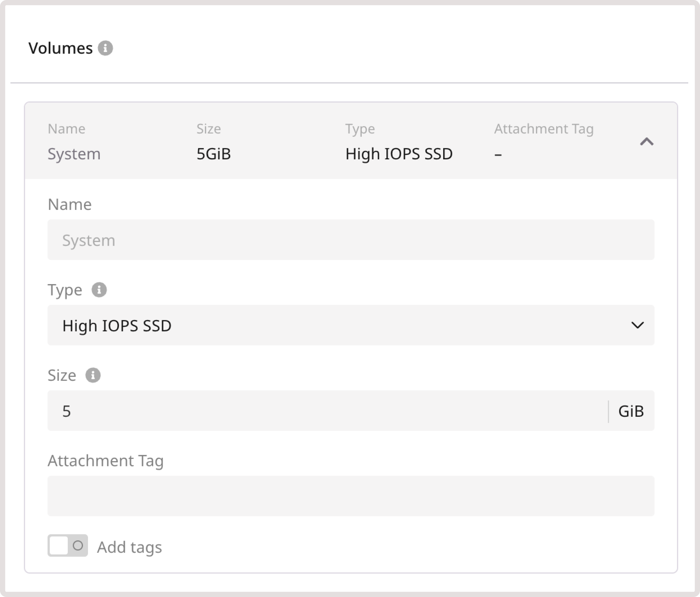Click inside the Name input showing System

tap(351, 240)
